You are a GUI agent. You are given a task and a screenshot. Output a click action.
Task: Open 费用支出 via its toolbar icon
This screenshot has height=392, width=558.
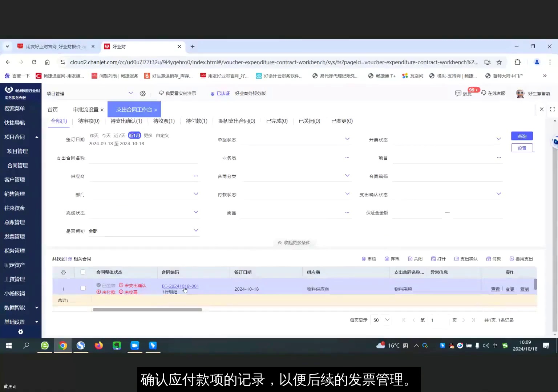click(x=521, y=259)
